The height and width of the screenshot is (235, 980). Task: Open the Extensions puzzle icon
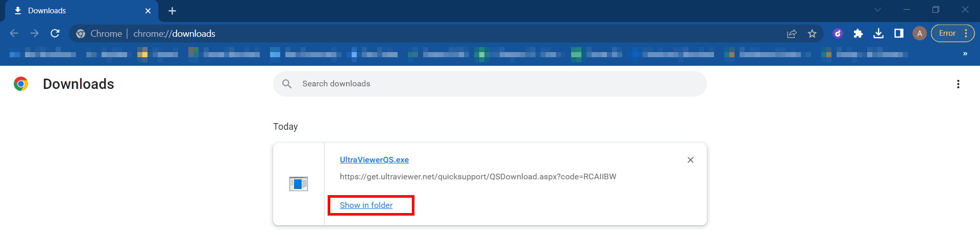858,34
